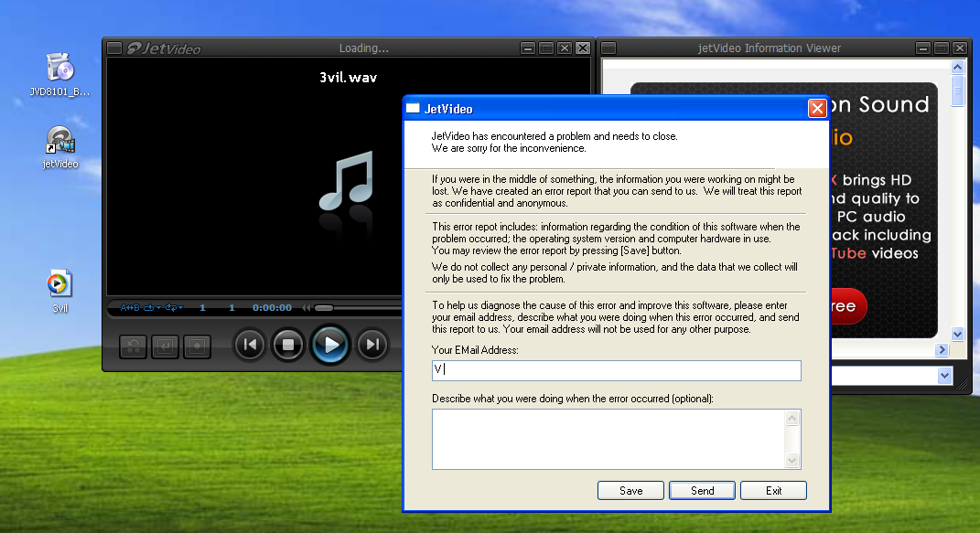Open the shuffle mode dropdown
980x533 pixels.
(174, 308)
